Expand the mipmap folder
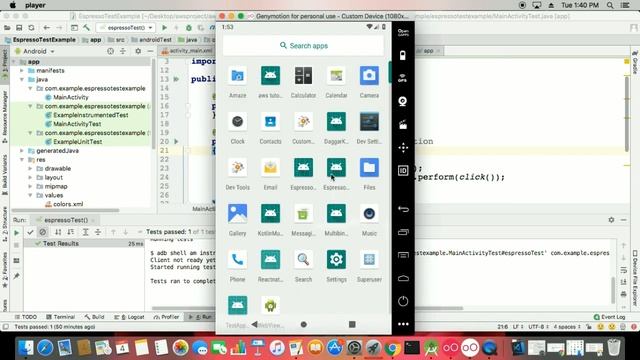Screen dimensions: 640x360 30,187
